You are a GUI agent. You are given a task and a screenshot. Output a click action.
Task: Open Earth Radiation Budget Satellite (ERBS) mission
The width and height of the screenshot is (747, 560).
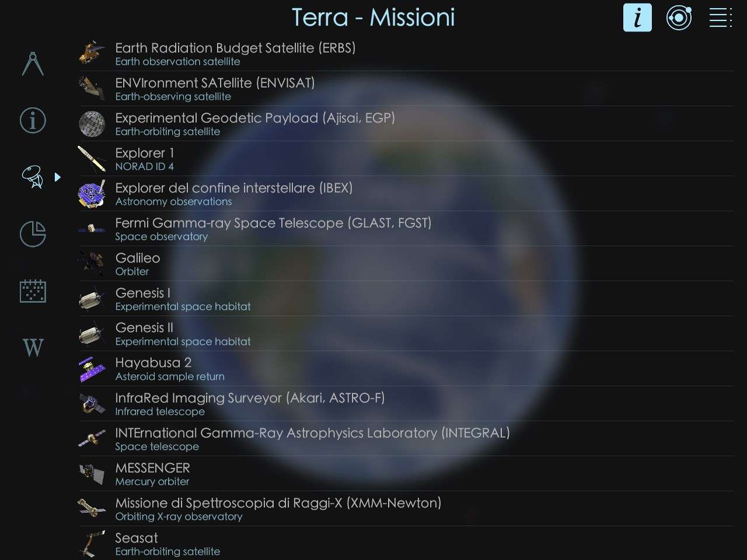click(235, 48)
